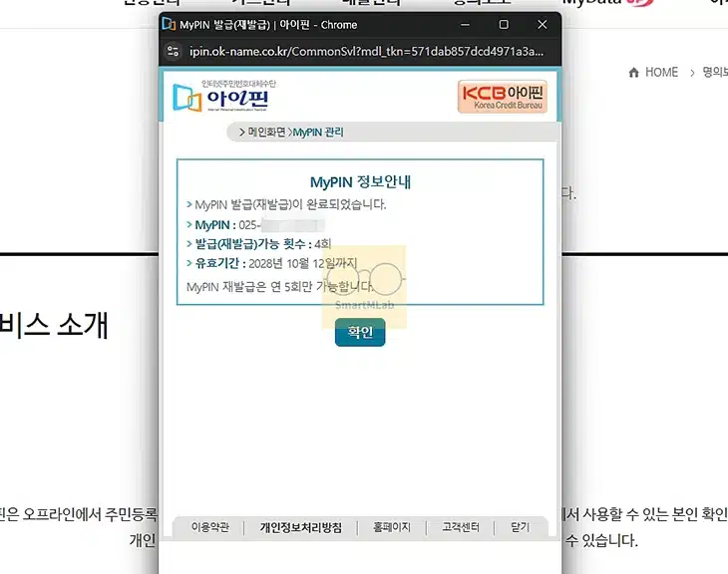This screenshot has width=728, height=574.
Task: Click the HOME icon in background page
Action: coord(633,73)
